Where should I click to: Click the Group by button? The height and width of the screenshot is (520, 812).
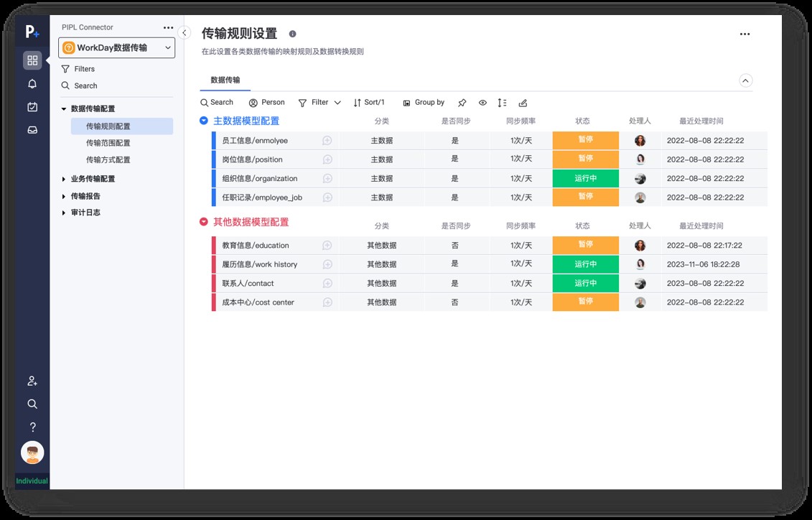pos(424,103)
